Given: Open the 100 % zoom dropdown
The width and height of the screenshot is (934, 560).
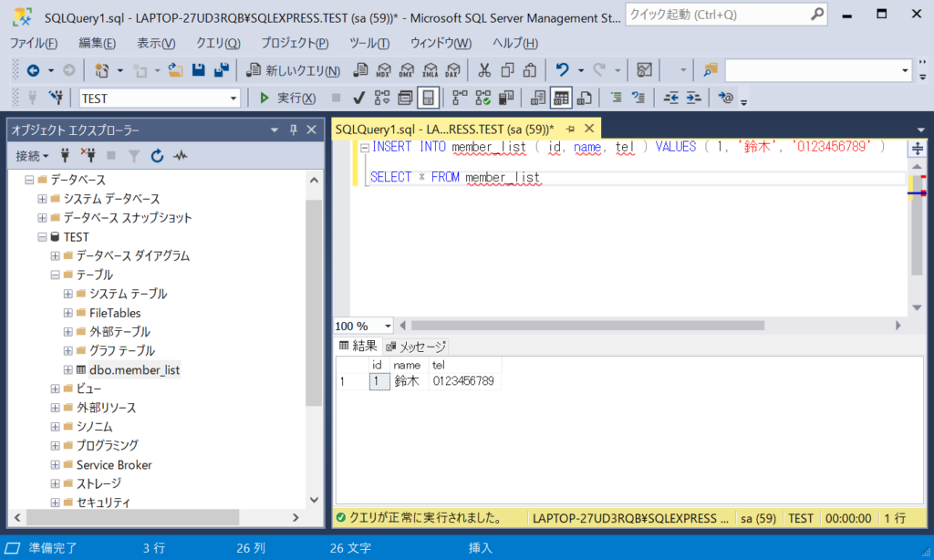Looking at the screenshot, I should 388,326.
